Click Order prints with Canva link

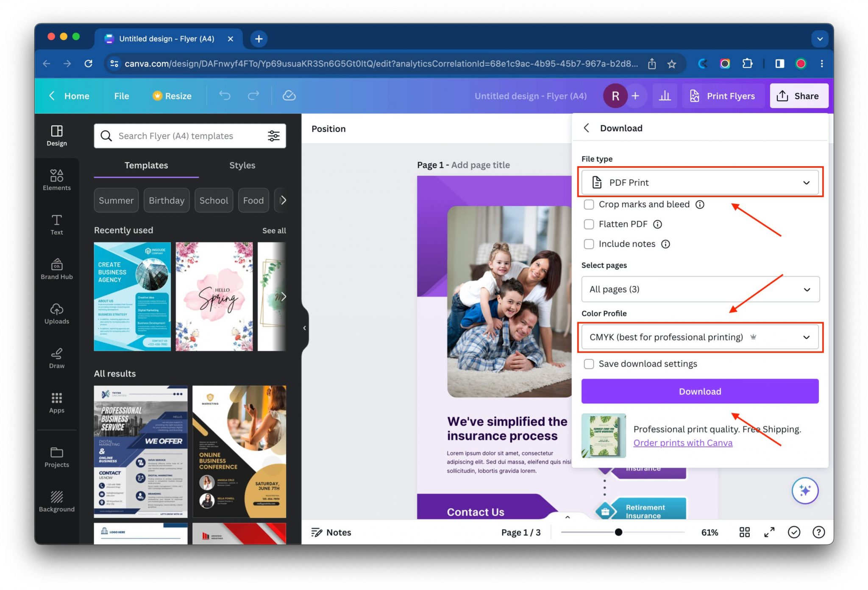[683, 442]
